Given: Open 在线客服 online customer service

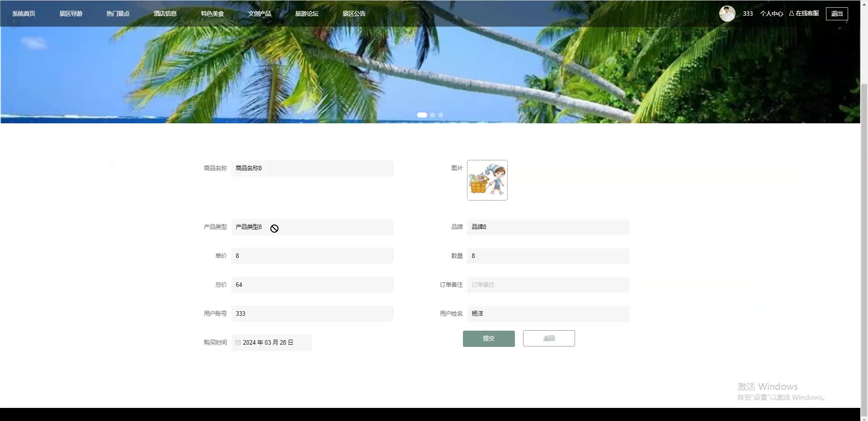Looking at the screenshot, I should pos(804,14).
